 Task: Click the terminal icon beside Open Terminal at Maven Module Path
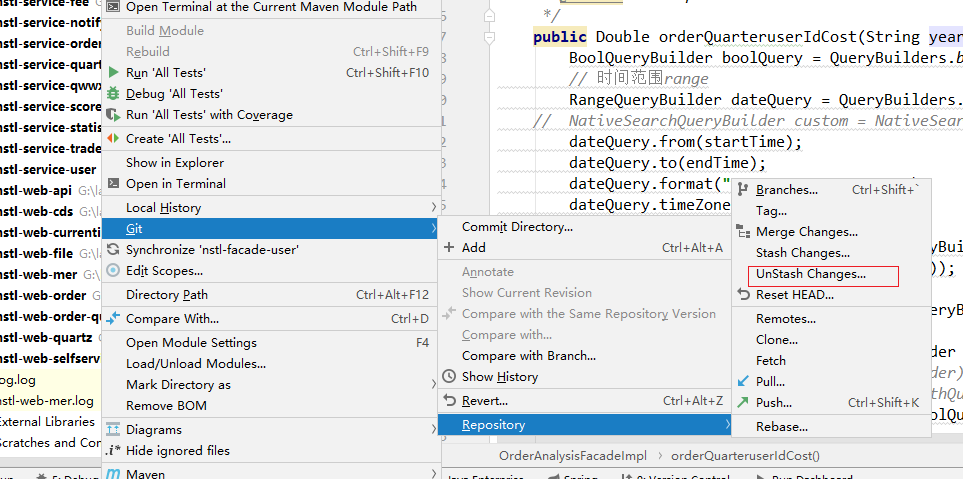click(x=113, y=7)
